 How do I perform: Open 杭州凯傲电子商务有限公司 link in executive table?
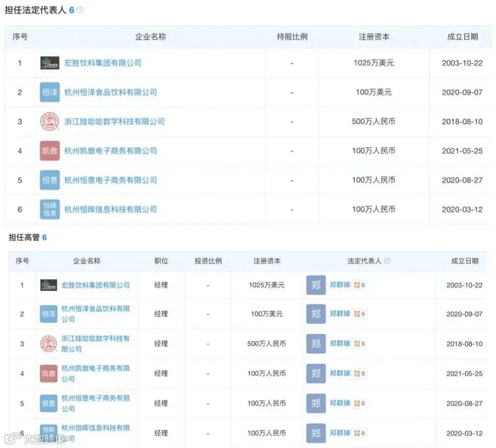[x=96, y=373]
